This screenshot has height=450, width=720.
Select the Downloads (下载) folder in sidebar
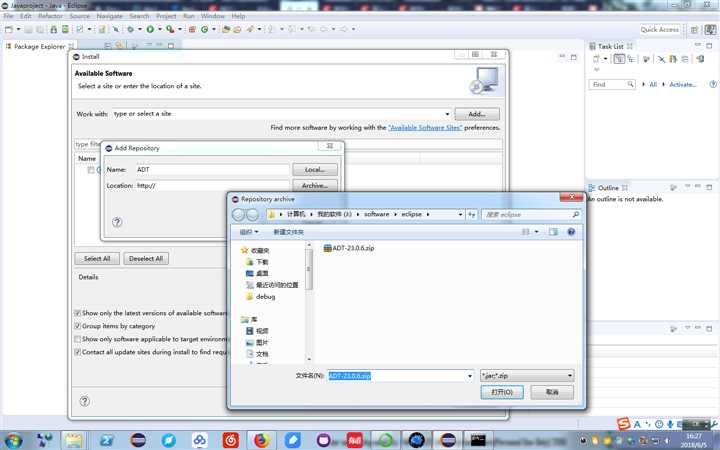257,262
